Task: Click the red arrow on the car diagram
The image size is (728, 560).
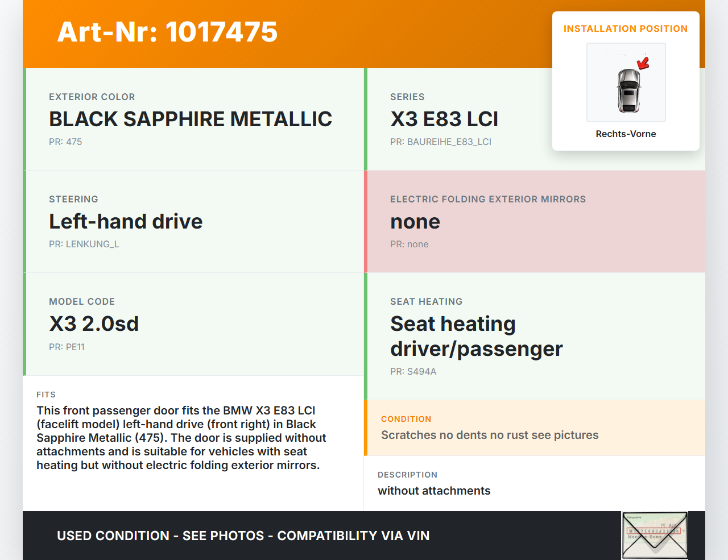Action: click(643, 63)
